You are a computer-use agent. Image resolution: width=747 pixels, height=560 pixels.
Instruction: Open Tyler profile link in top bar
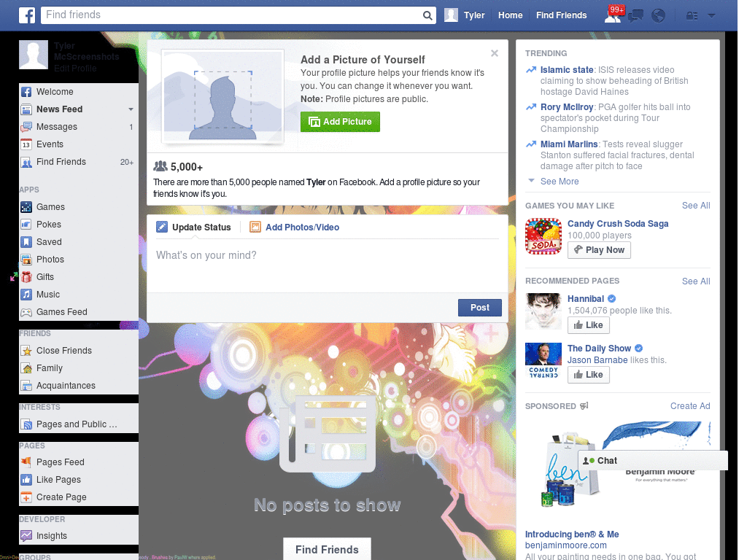[x=474, y=15]
